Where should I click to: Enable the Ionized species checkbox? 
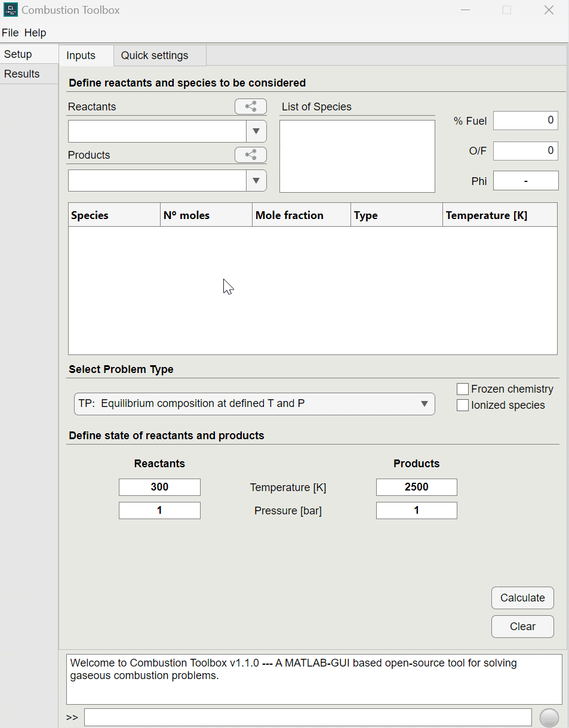point(463,405)
